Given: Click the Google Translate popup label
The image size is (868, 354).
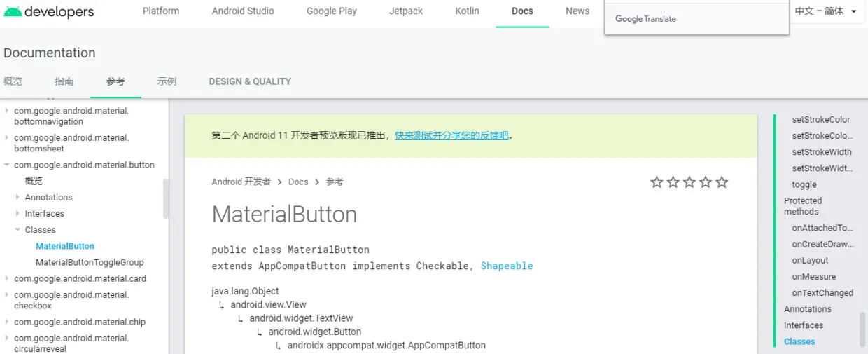Looking at the screenshot, I should point(645,19).
